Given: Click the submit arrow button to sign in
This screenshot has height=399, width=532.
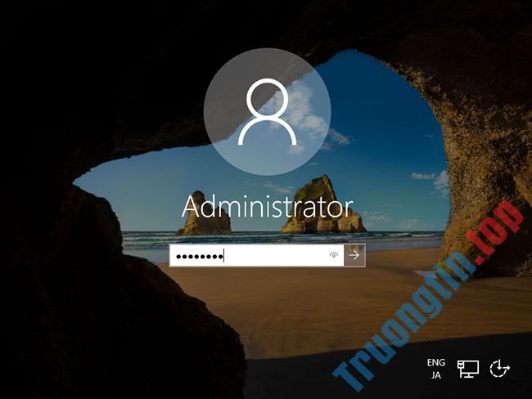Looking at the screenshot, I should click(x=354, y=255).
